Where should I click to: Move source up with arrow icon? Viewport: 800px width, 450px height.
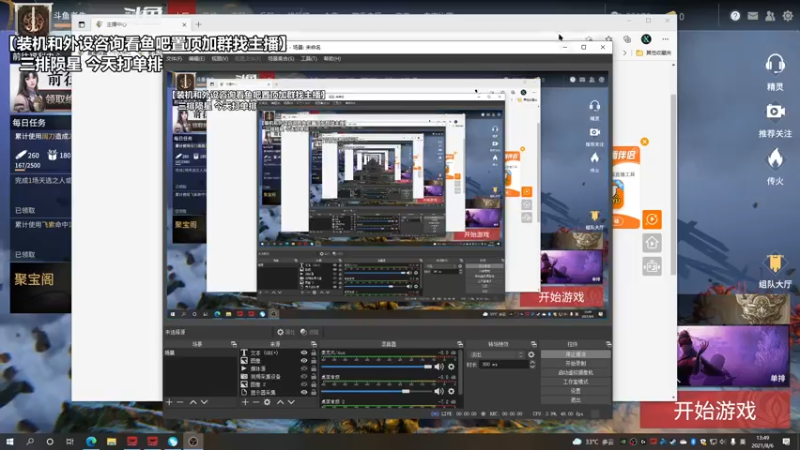click(280, 402)
